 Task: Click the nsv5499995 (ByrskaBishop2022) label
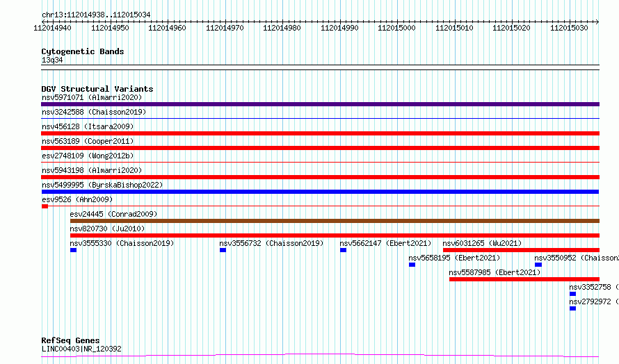102,185
